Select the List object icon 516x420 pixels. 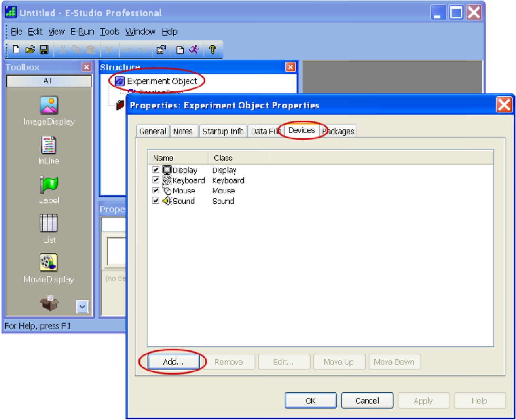[49, 223]
